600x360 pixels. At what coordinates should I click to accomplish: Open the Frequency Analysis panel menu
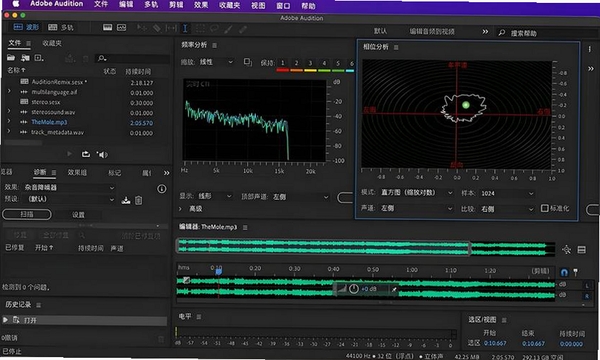click(214, 46)
